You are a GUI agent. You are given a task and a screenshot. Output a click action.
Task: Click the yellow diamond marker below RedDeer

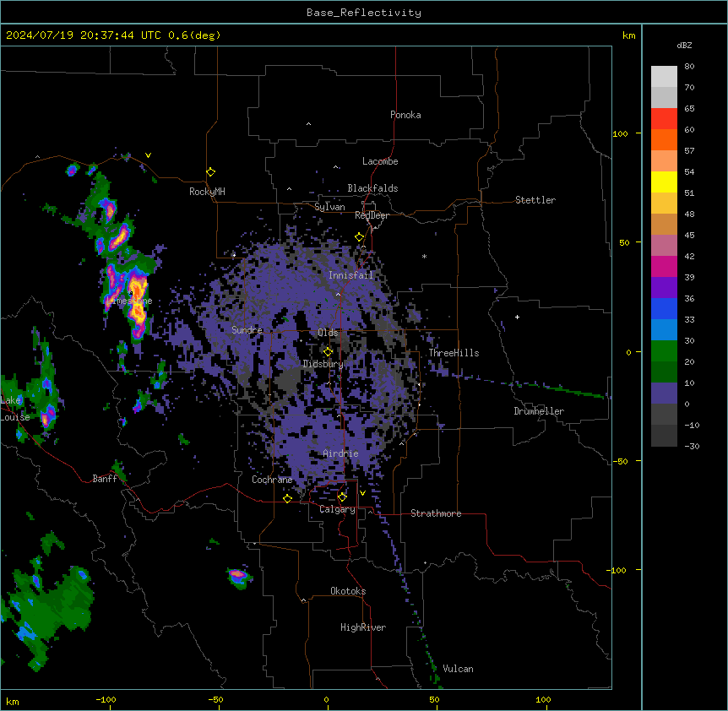[360, 237]
